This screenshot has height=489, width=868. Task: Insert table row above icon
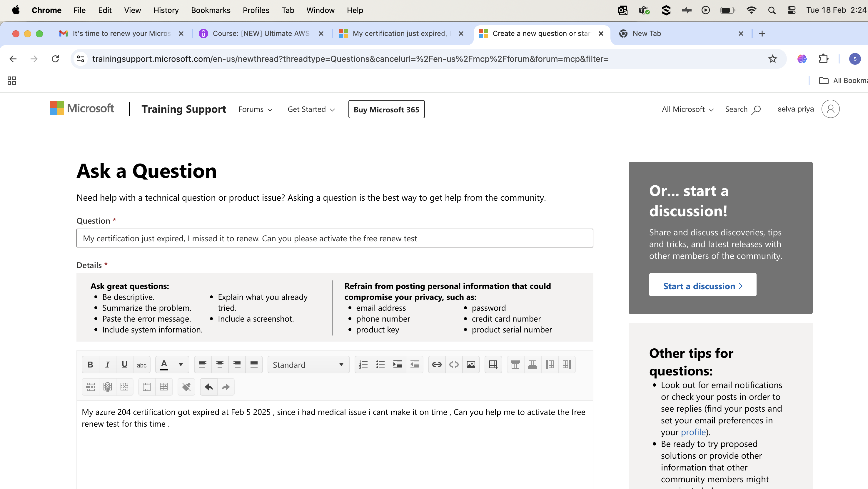pos(515,365)
